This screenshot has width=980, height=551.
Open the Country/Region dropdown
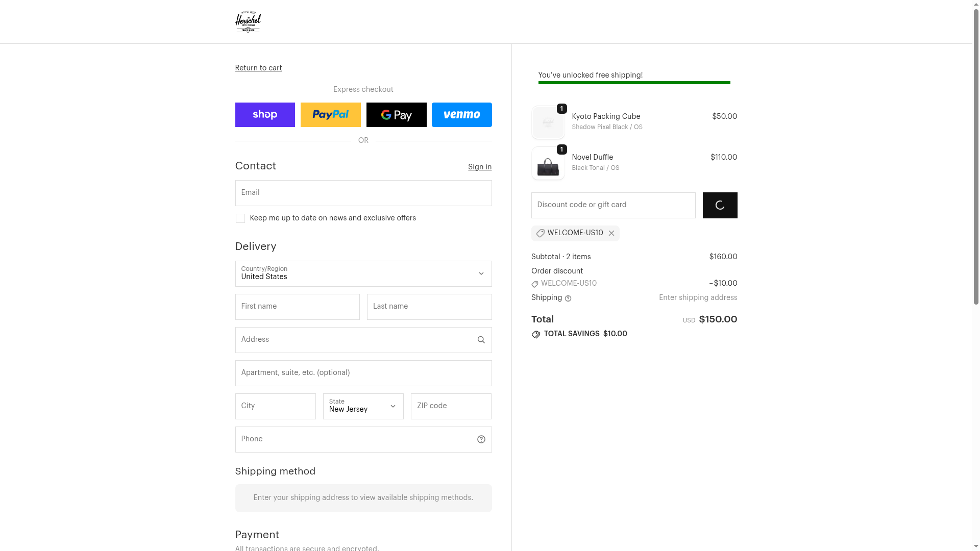point(363,274)
